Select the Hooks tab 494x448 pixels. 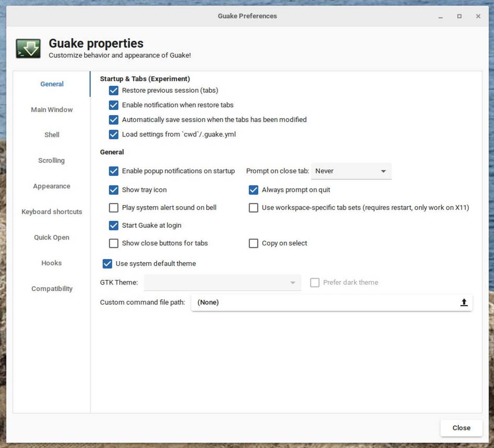pyautogui.click(x=52, y=263)
